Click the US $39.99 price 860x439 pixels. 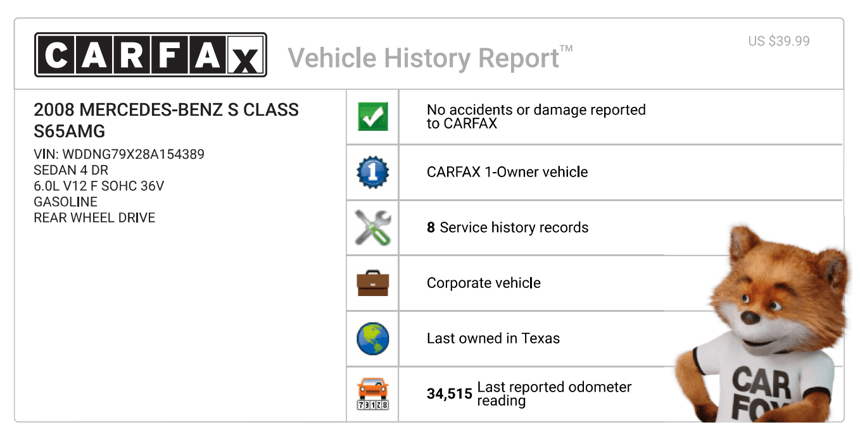click(x=779, y=41)
